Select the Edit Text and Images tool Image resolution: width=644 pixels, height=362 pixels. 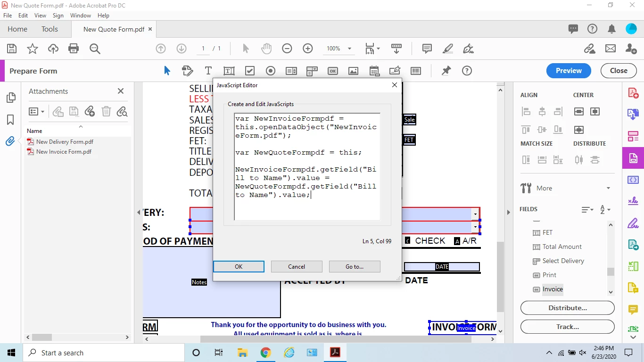pos(188,71)
